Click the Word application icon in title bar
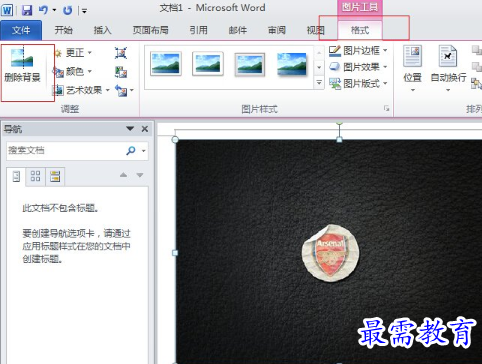This screenshot has height=364, width=482. [7, 10]
